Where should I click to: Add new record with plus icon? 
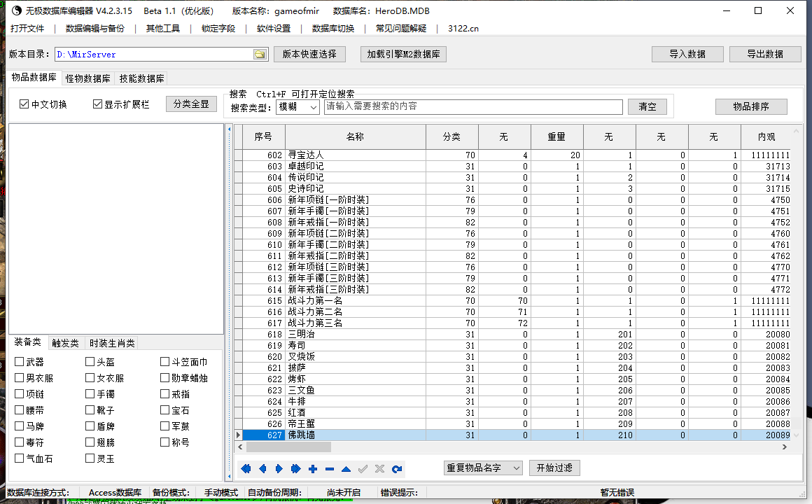click(x=313, y=469)
